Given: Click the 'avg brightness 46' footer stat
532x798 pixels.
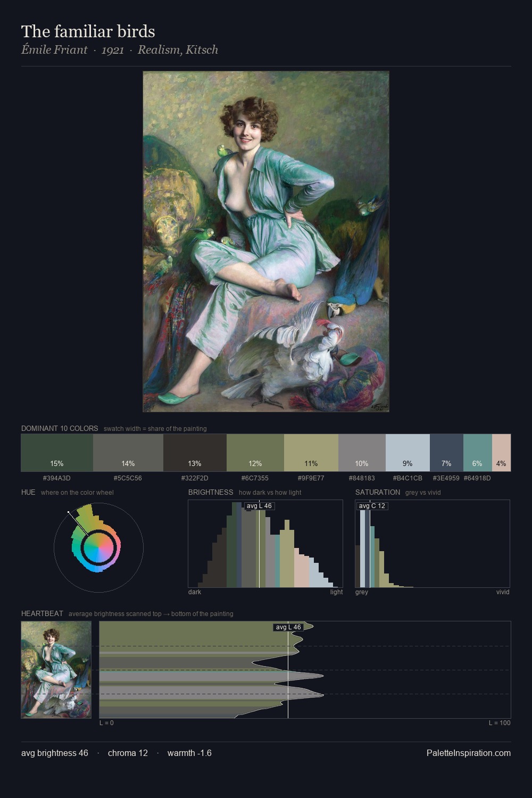Looking at the screenshot, I should 55,753.
